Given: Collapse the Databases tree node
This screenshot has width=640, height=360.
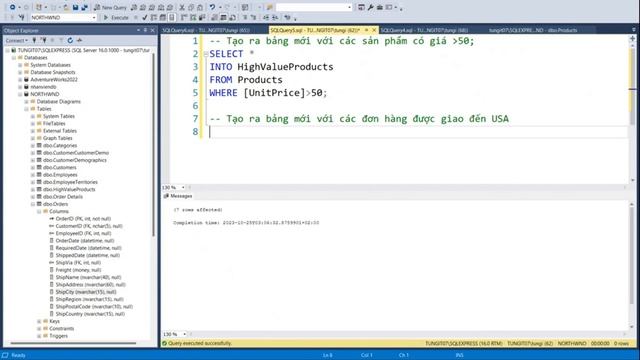Looking at the screenshot, I should tap(14, 58).
